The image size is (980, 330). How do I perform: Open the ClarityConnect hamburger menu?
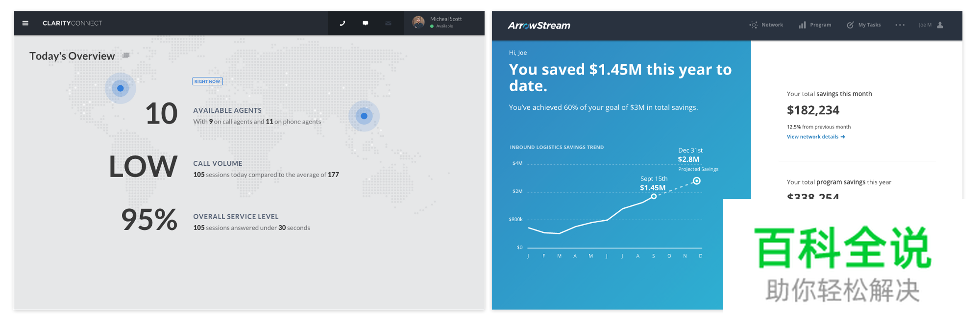pyautogui.click(x=25, y=23)
